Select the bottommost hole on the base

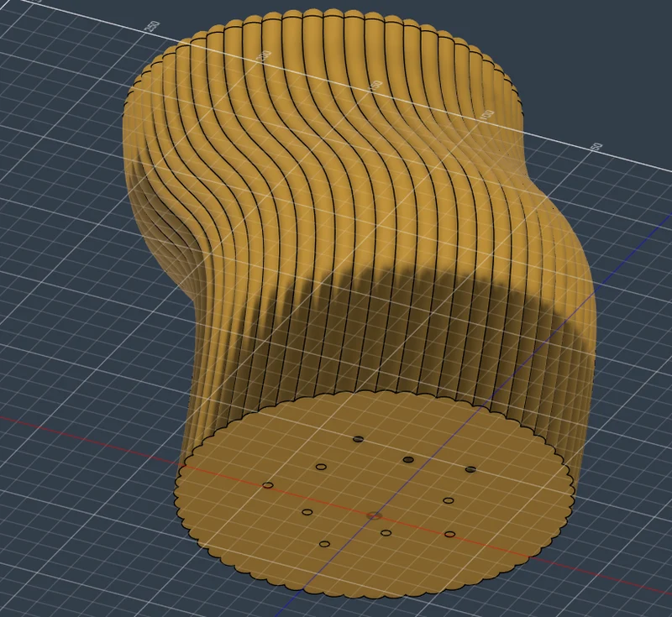tap(324, 544)
